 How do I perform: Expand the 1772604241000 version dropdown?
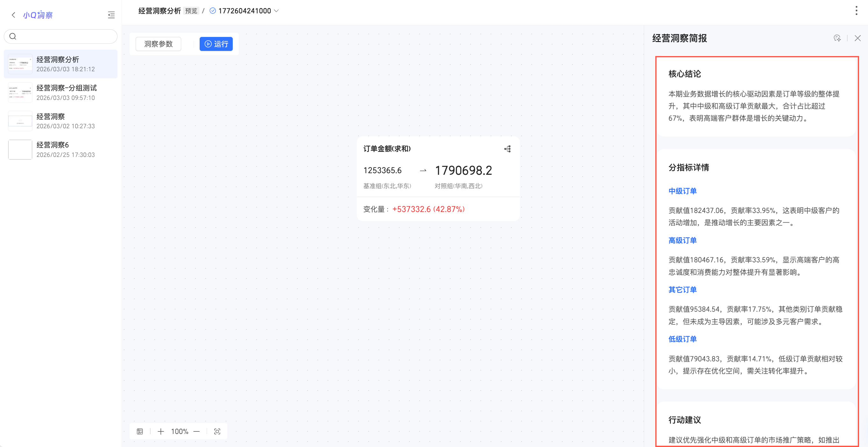(277, 11)
